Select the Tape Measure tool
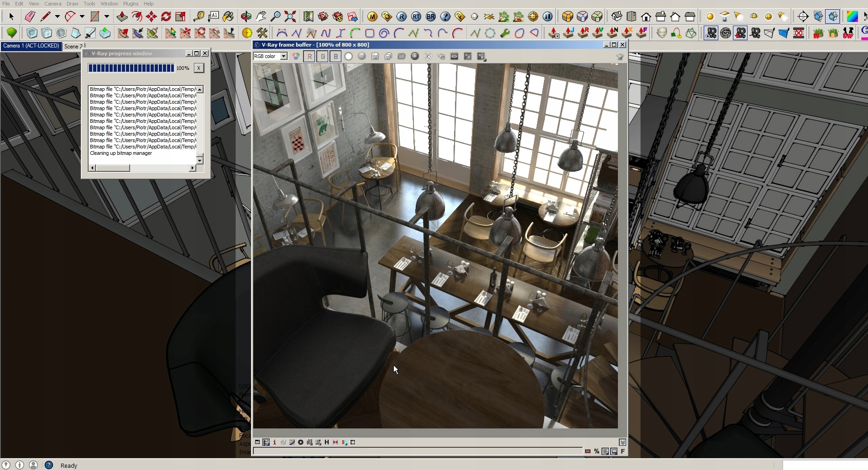Screen dimensions: 868x470 click(x=199, y=17)
